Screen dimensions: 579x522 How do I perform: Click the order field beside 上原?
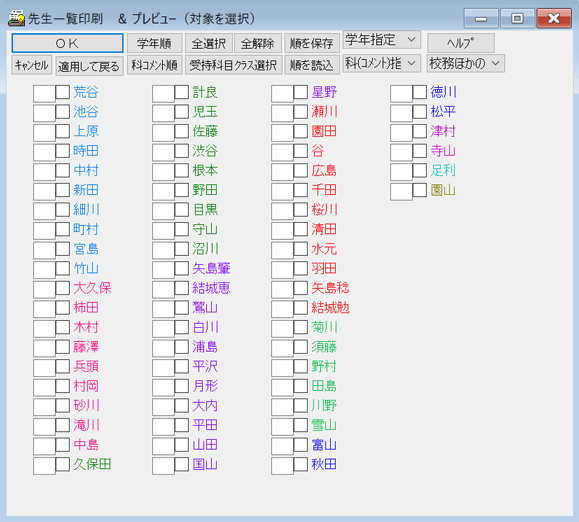coord(44,133)
